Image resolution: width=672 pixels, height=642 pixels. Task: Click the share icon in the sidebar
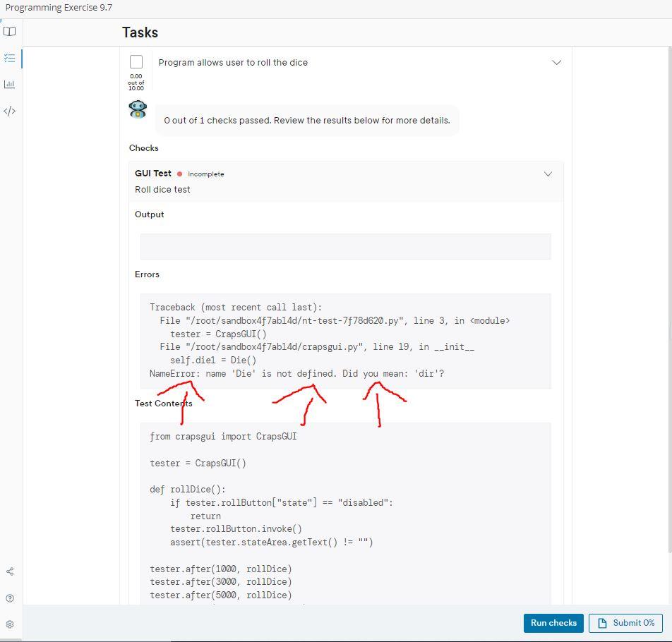10,571
